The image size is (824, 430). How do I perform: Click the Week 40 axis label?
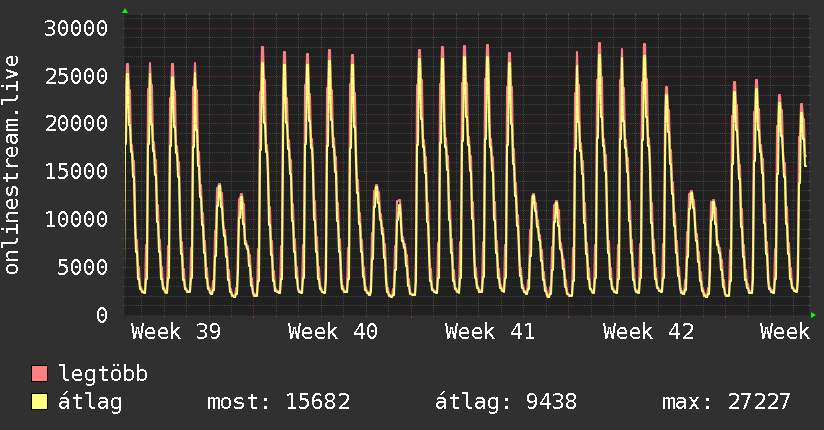click(333, 332)
